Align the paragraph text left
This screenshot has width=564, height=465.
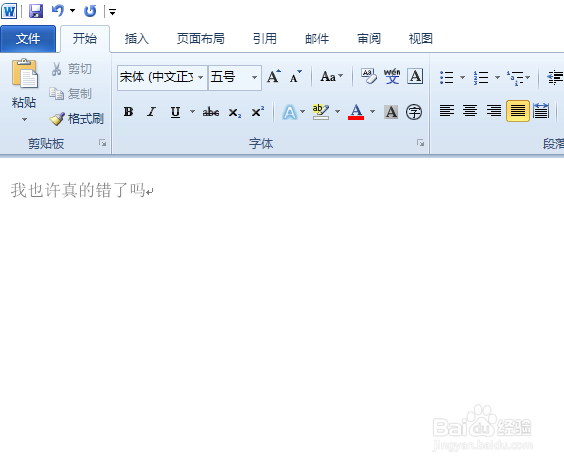coord(447,111)
